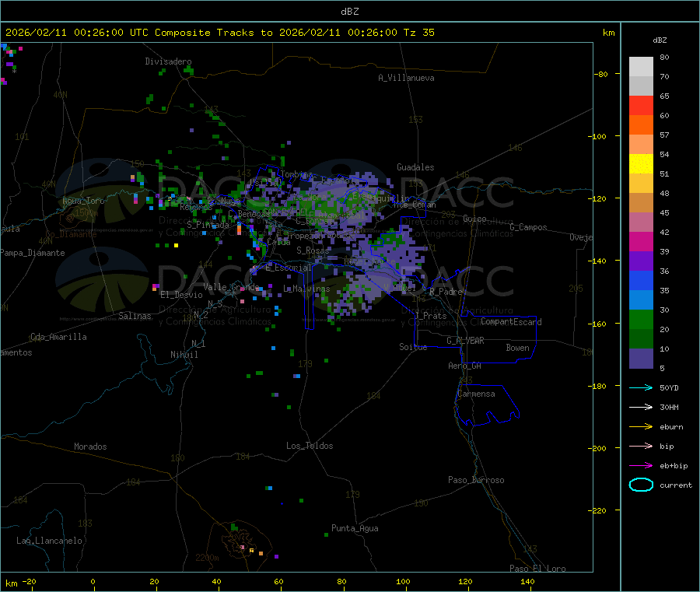The height and width of the screenshot is (592, 700).
Task: Click the 'Paso_Barroso' map label
Action: click(476, 480)
